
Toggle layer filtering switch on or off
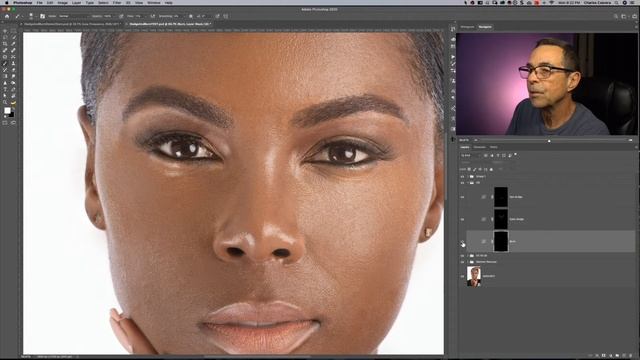pos(516,154)
